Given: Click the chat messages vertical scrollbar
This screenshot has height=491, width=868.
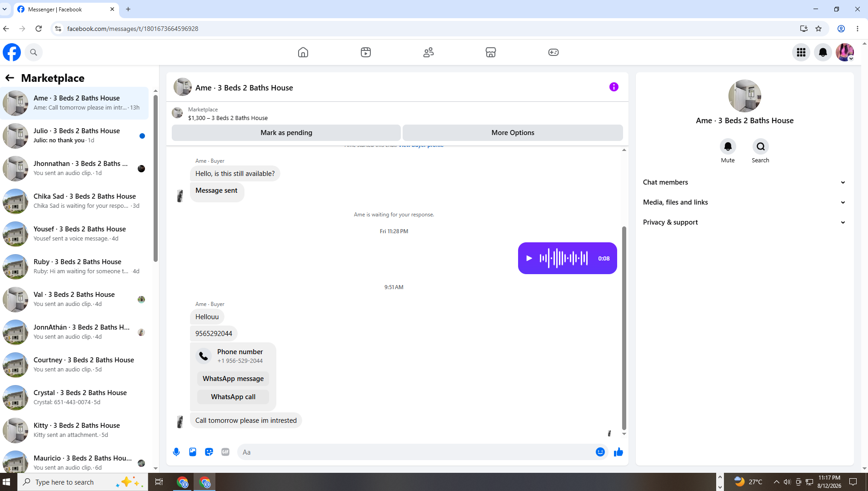Looking at the screenshot, I should point(624,327).
